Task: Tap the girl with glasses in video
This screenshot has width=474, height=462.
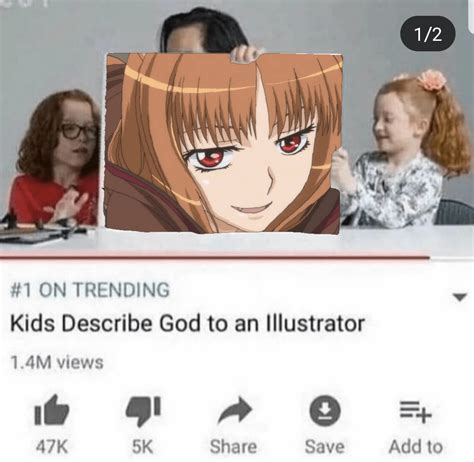Action: [58, 157]
